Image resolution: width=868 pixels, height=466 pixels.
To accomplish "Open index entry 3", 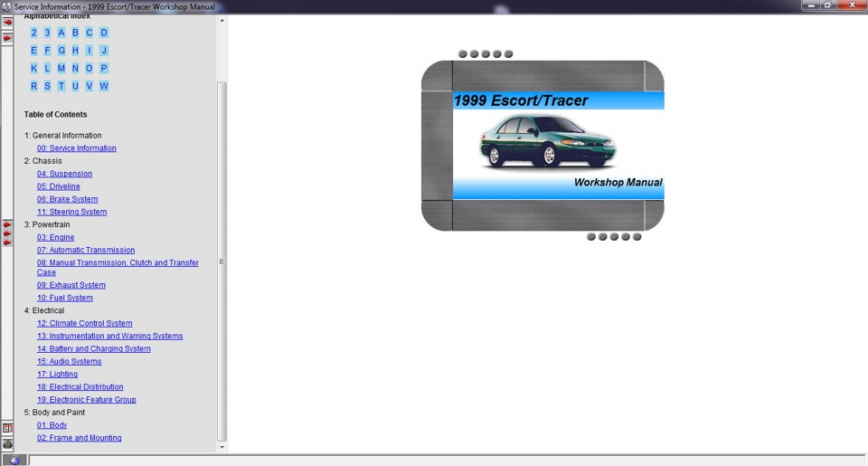I will (47, 33).
